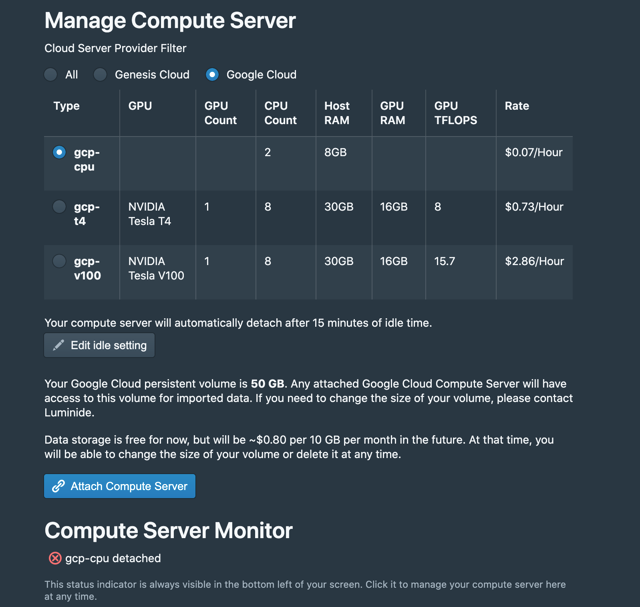Image resolution: width=640 pixels, height=607 pixels.
Task: Choose the gcp-v100 server type radio
Action: (x=59, y=261)
